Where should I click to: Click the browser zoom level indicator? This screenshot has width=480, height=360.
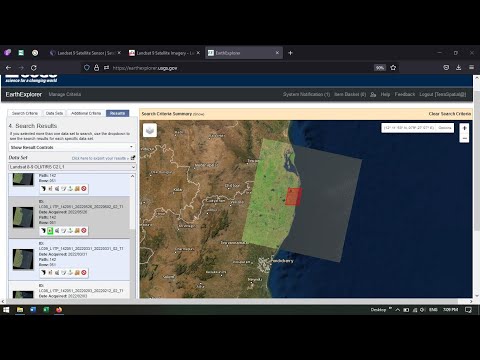pos(380,68)
